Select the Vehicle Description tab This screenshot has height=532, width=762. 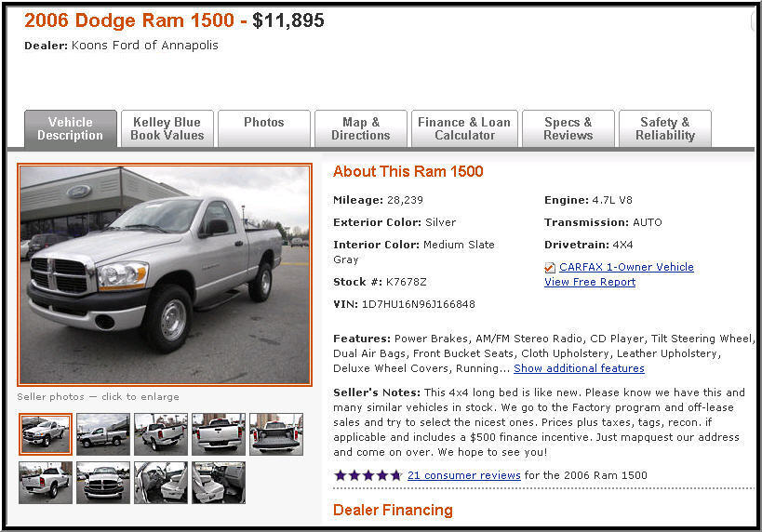click(x=71, y=128)
